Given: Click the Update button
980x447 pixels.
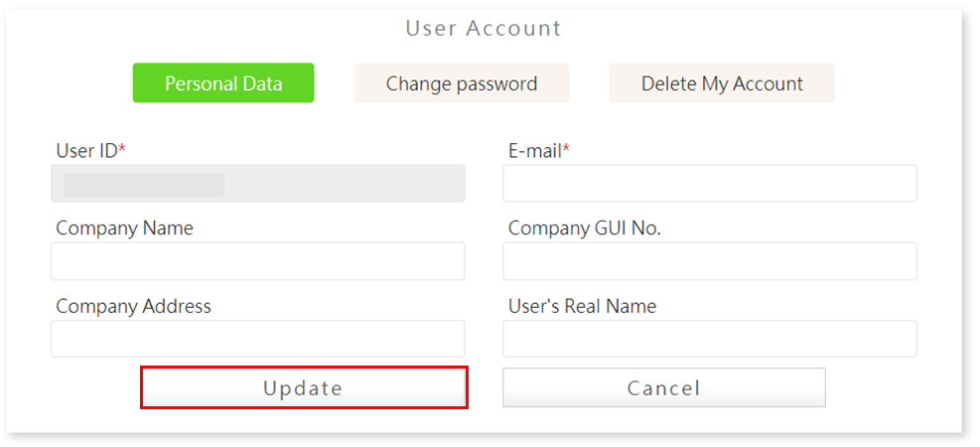Looking at the screenshot, I should coord(303,387).
